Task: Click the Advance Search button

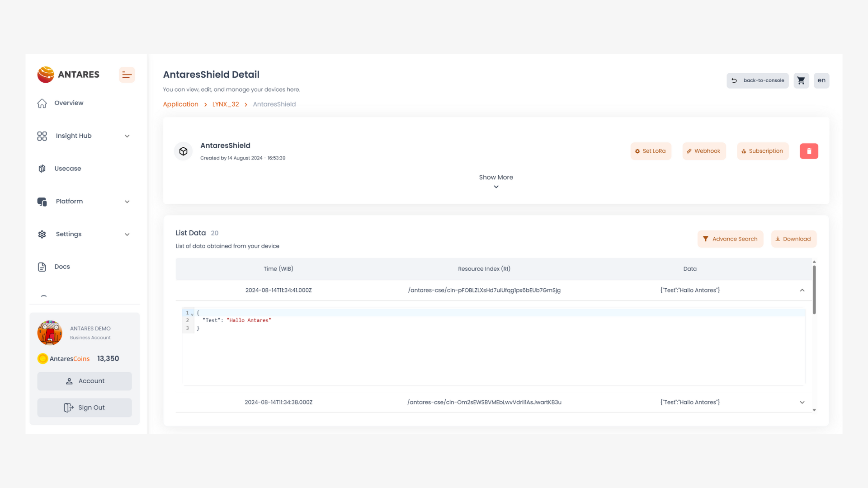Action: point(730,239)
